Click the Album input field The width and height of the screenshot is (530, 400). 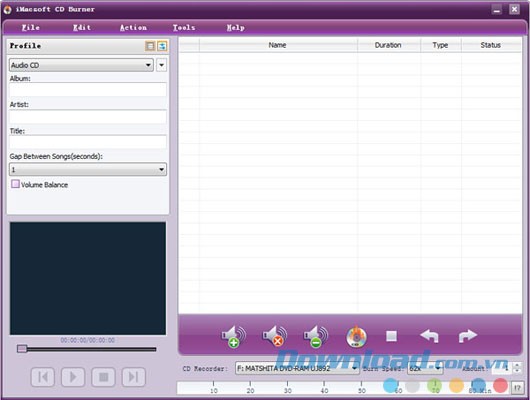tap(88, 90)
